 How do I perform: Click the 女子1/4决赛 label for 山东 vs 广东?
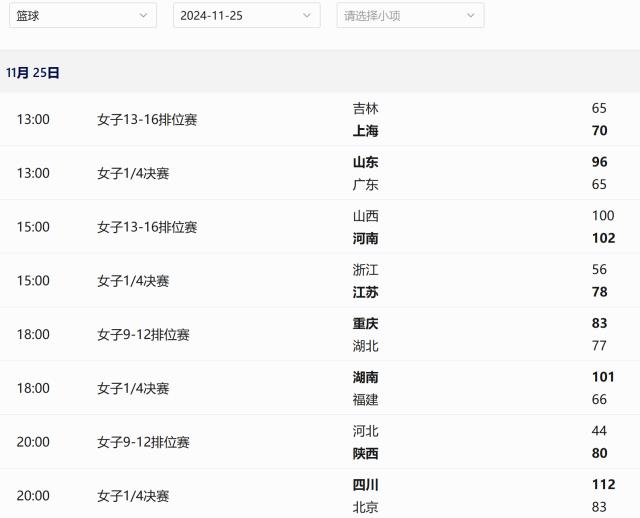tap(133, 174)
